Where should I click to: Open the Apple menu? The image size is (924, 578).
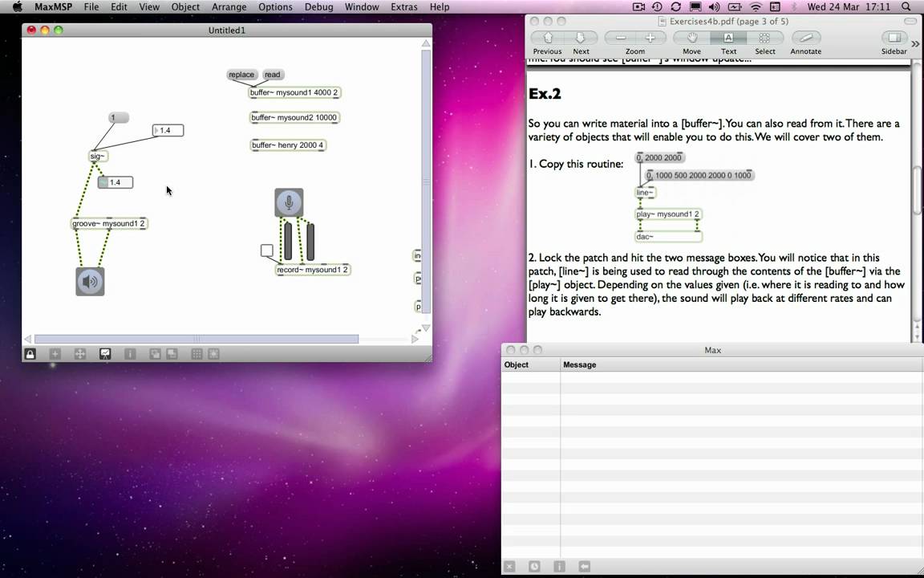(17, 7)
